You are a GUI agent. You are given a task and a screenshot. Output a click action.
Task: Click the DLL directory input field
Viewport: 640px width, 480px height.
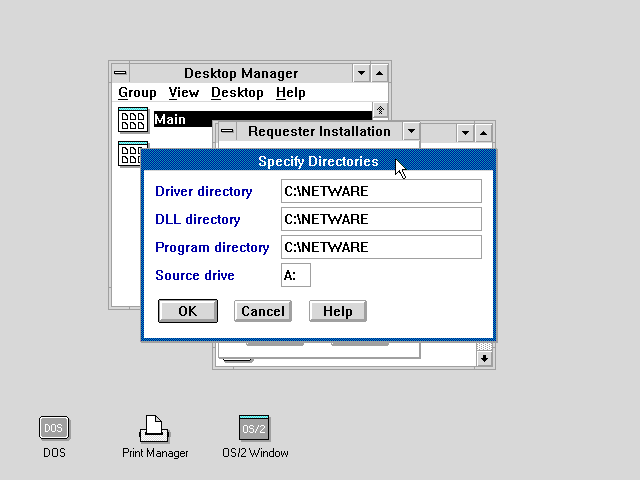(381, 219)
